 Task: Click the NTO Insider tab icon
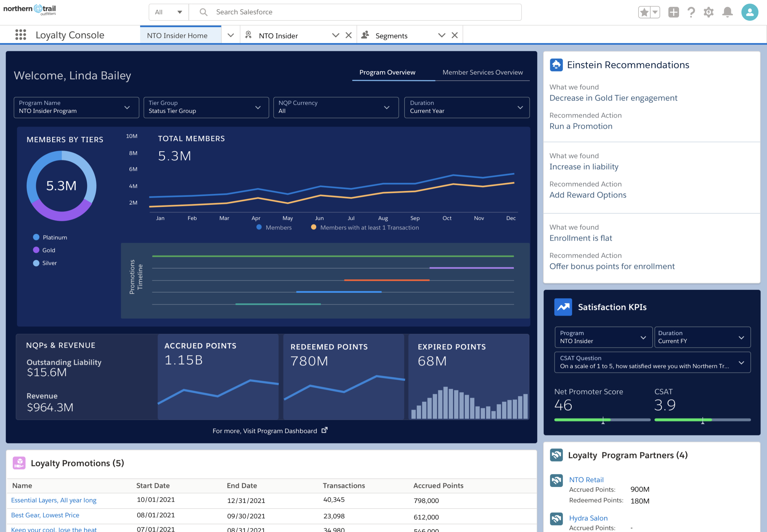tap(248, 35)
